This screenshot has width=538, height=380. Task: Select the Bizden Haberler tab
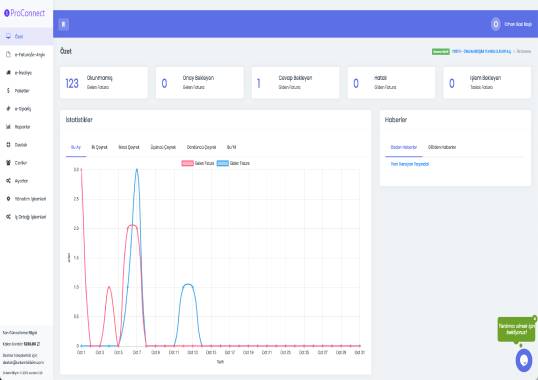pyautogui.click(x=404, y=147)
